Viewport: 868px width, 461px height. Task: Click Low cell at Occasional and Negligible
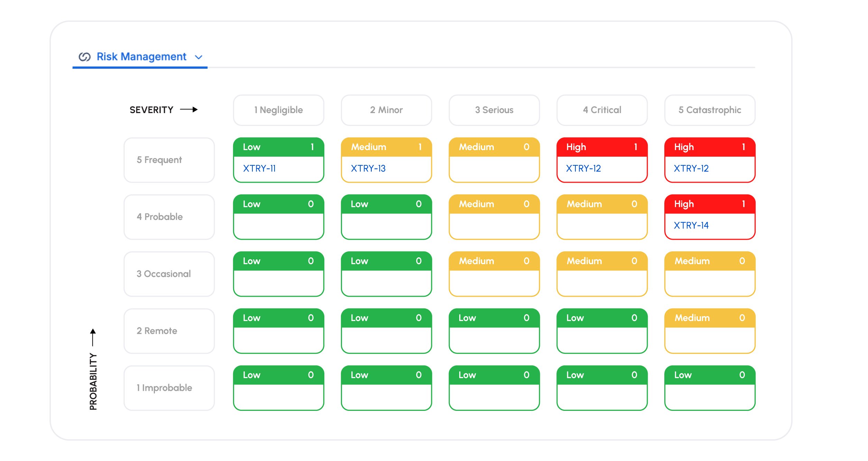pos(279,274)
